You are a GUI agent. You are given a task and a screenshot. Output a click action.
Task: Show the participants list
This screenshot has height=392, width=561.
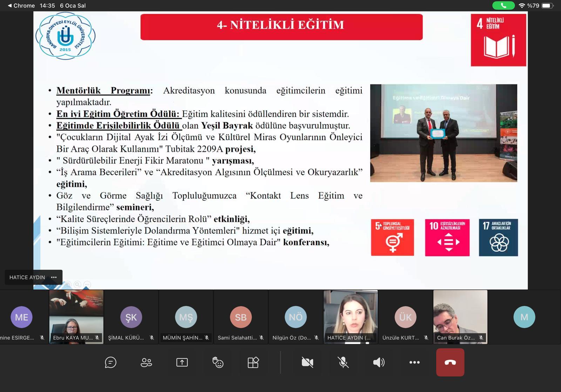pos(146,362)
